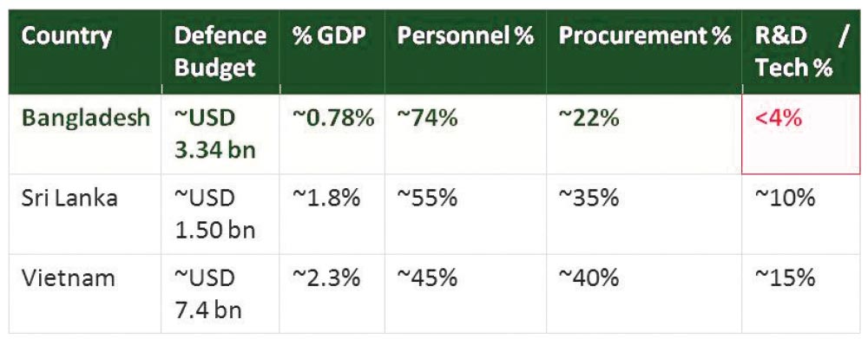
Task: Click Vietnam's ~40% procurement cell
Action: pyautogui.click(x=644, y=294)
